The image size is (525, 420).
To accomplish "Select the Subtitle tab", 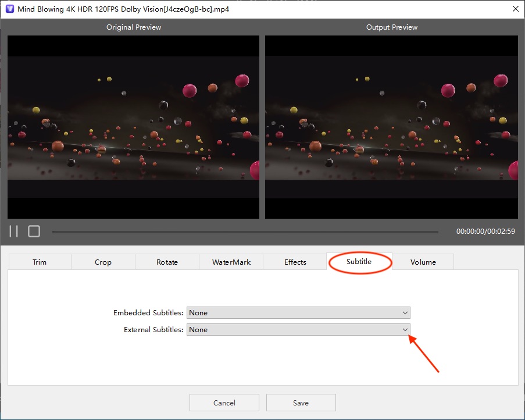I will point(359,262).
